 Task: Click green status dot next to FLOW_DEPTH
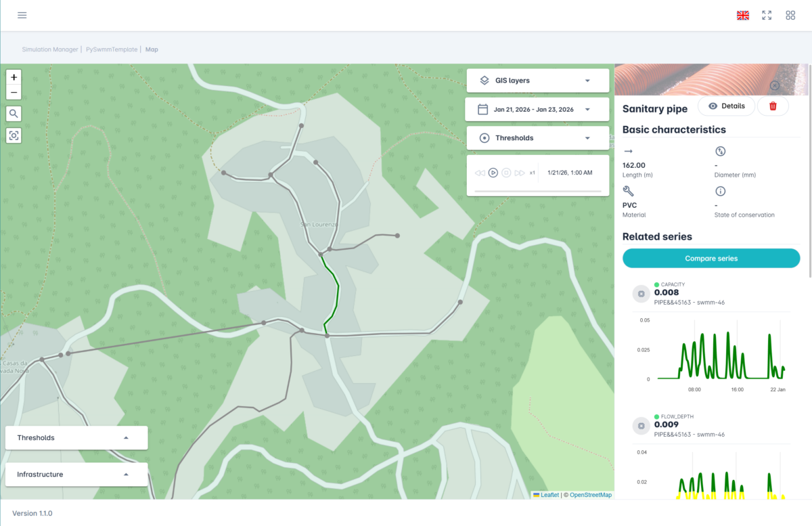click(657, 416)
